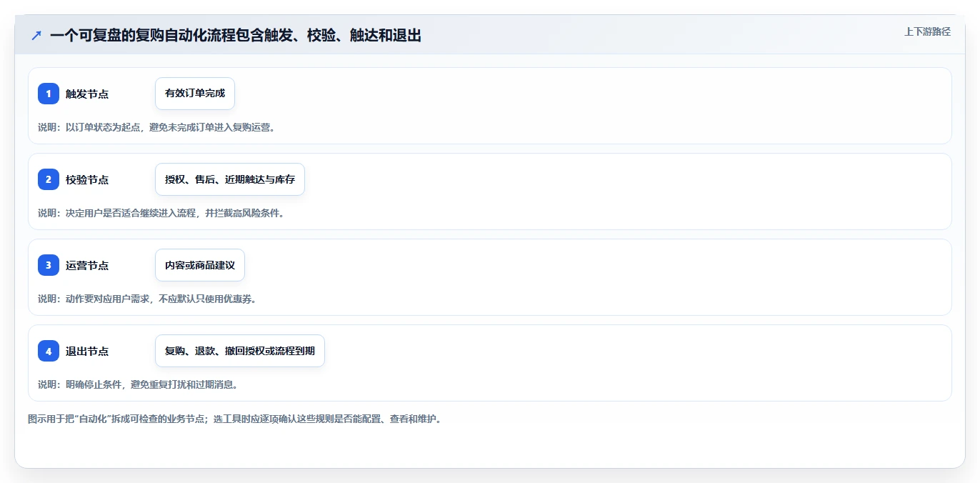Click the description starting 明确停止条件
The image size is (980, 483).
coord(137,384)
